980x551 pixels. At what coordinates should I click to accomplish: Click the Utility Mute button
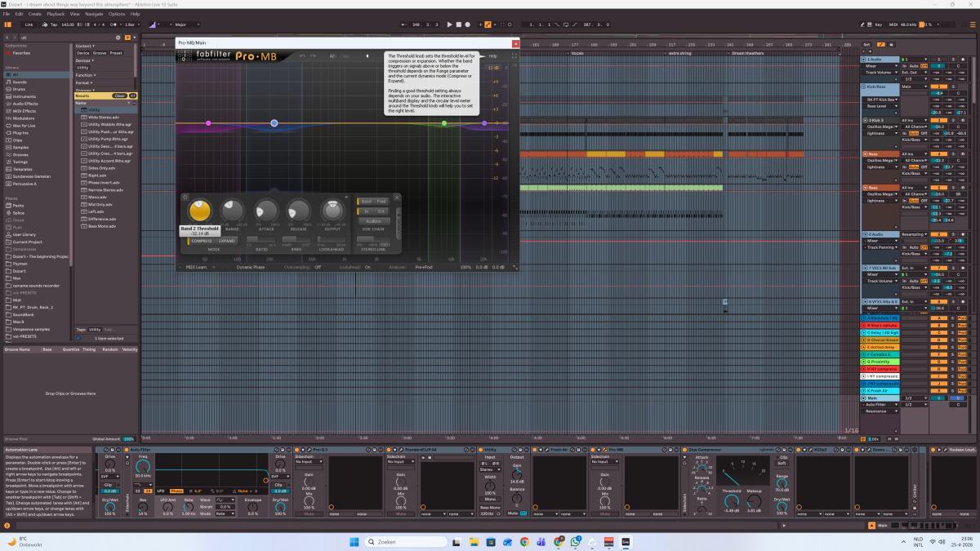[x=512, y=513]
